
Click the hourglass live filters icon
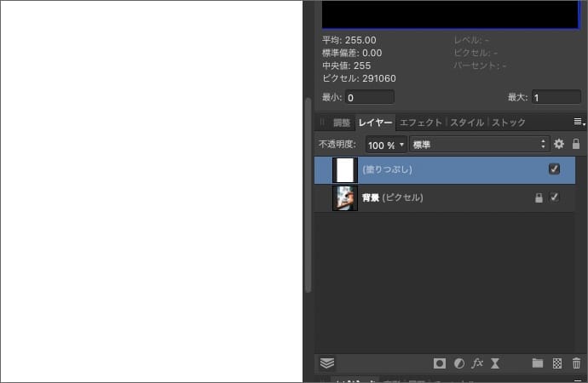(x=496, y=363)
